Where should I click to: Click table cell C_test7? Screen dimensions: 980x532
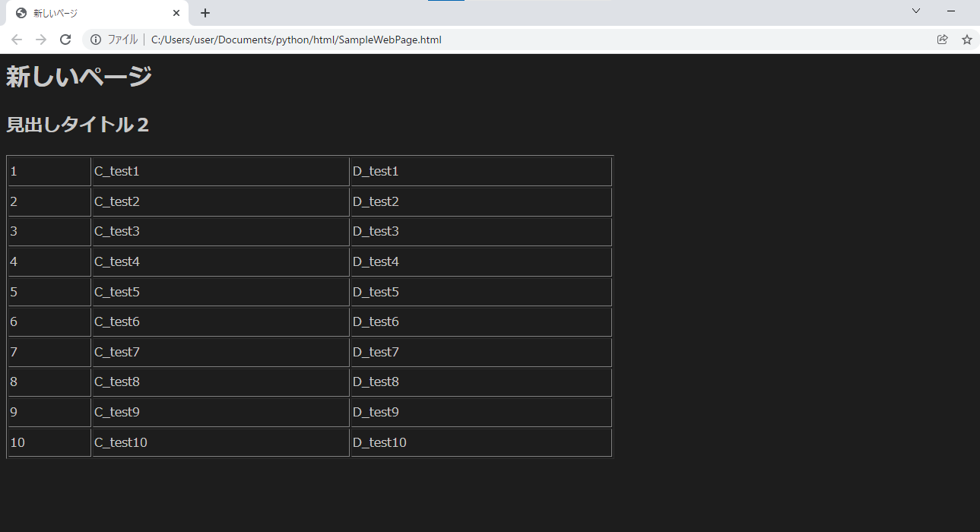point(220,352)
